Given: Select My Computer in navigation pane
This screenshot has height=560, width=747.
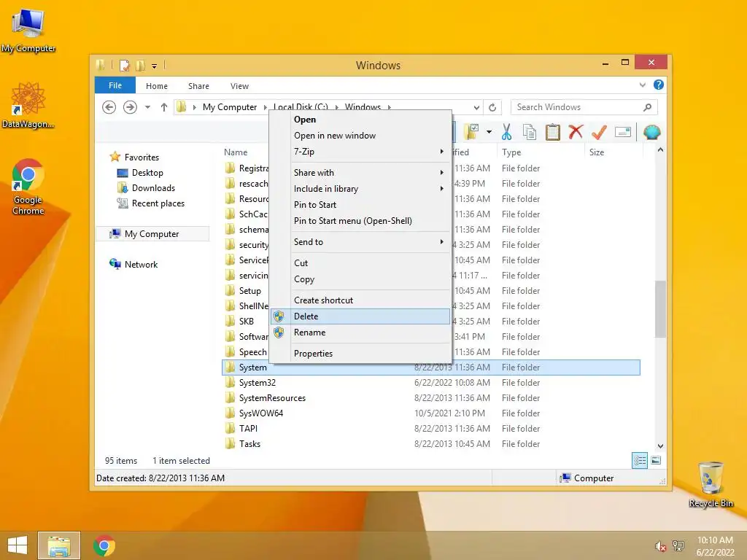Looking at the screenshot, I should coord(152,234).
